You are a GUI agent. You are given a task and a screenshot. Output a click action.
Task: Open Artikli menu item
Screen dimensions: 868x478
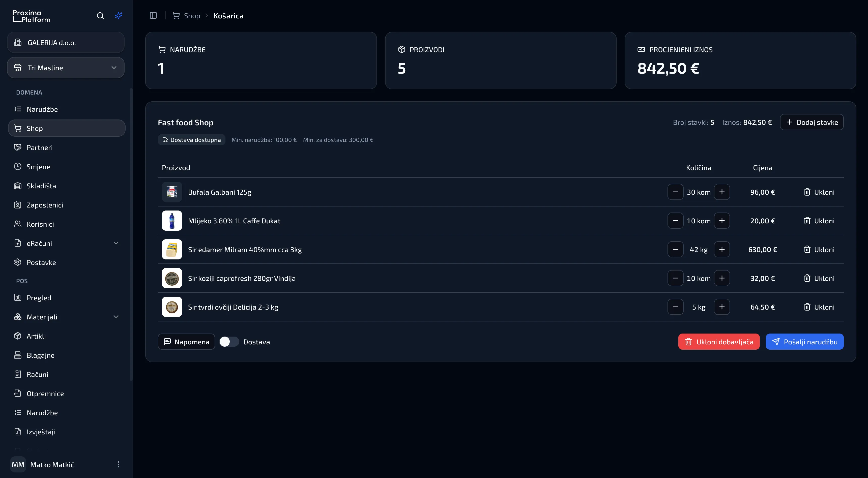pyautogui.click(x=67, y=336)
